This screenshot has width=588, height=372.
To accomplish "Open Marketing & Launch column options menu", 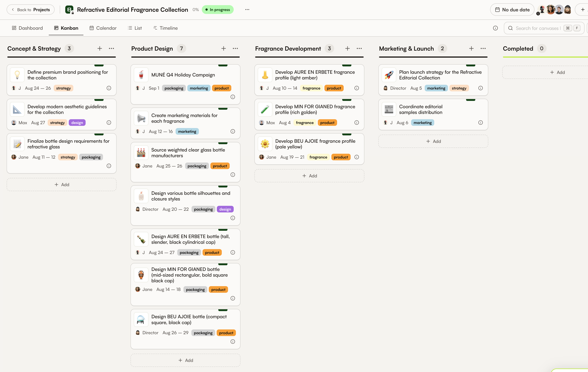I will pos(483,48).
